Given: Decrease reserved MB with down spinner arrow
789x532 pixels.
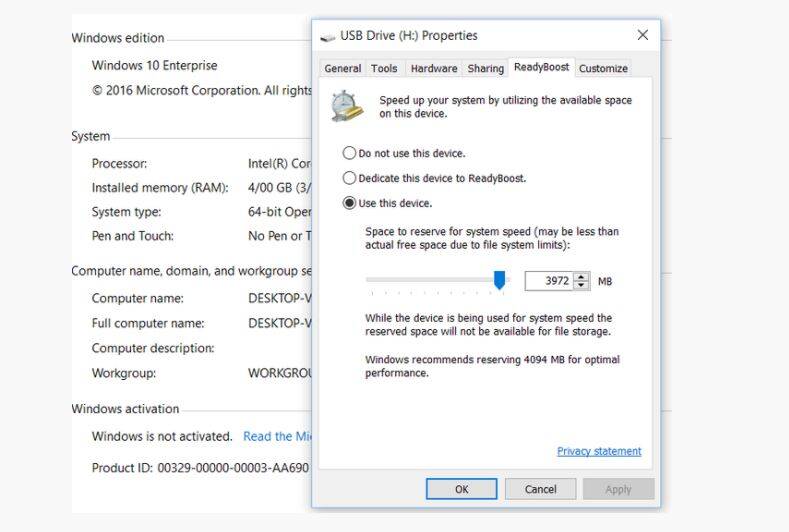Looking at the screenshot, I should pos(581,285).
